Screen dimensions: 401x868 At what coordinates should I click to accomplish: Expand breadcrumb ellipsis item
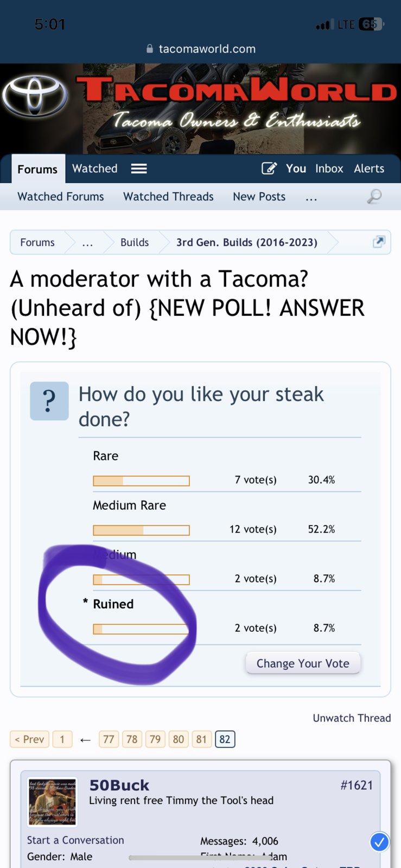tap(87, 243)
